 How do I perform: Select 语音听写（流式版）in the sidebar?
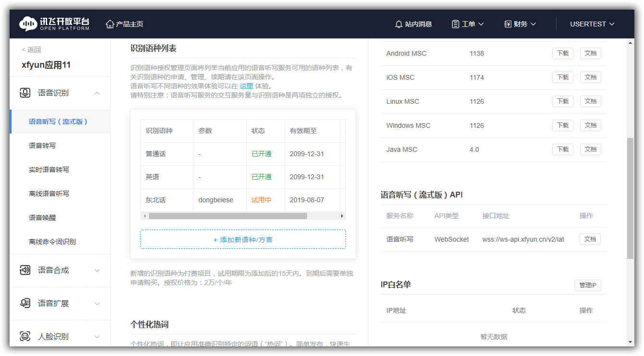tap(60, 122)
